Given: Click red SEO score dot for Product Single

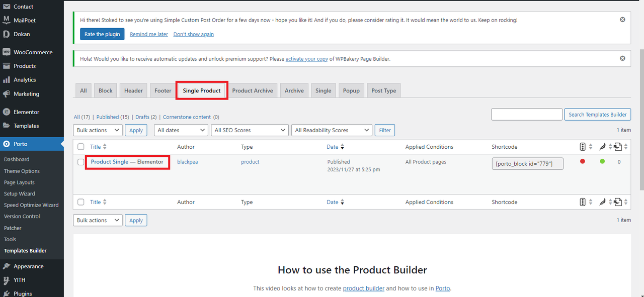Looking at the screenshot, I should pyautogui.click(x=583, y=161).
